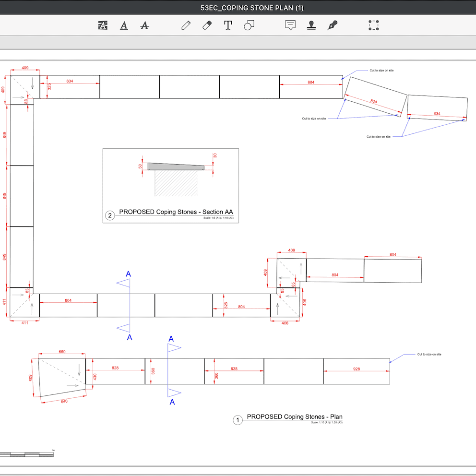Select the eraser tool
The width and height of the screenshot is (476, 476).
coord(207,25)
